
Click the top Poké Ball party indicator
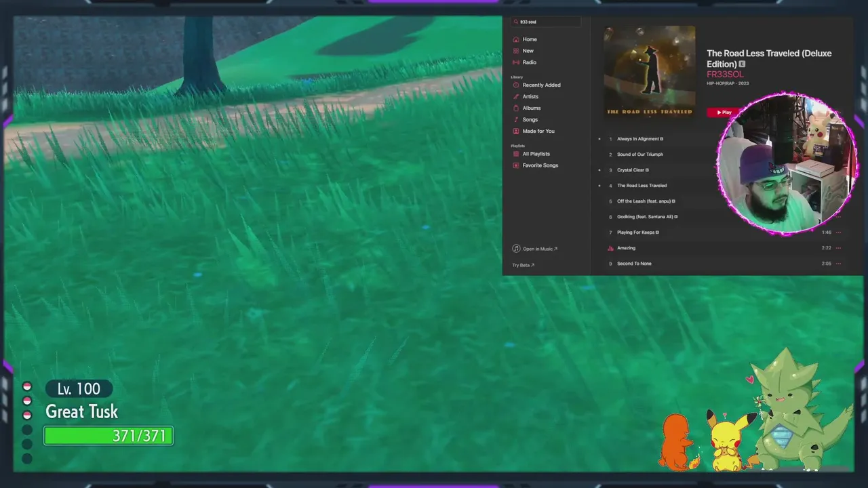(27, 386)
